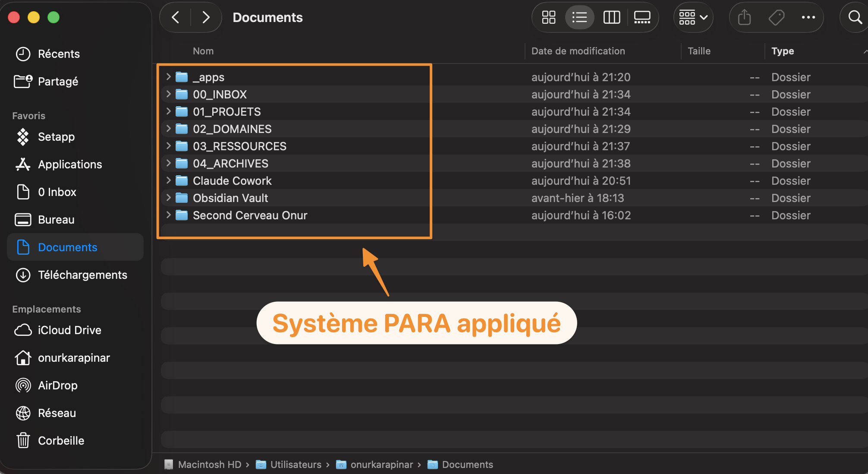The width and height of the screenshot is (868, 474).
Task: Click the search magnifier icon
Action: (x=855, y=17)
